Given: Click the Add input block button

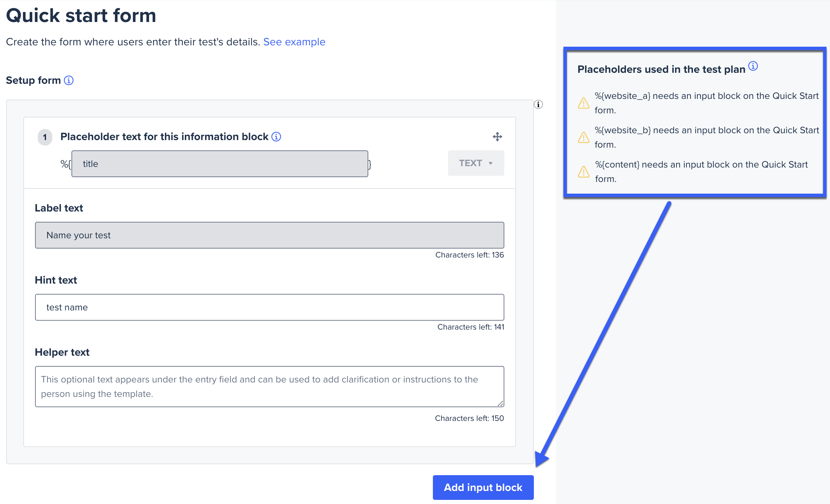Looking at the screenshot, I should point(483,487).
